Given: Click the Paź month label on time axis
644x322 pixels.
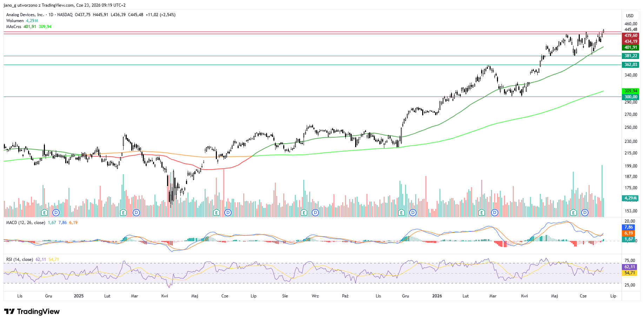Looking at the screenshot, I should 345,296.
